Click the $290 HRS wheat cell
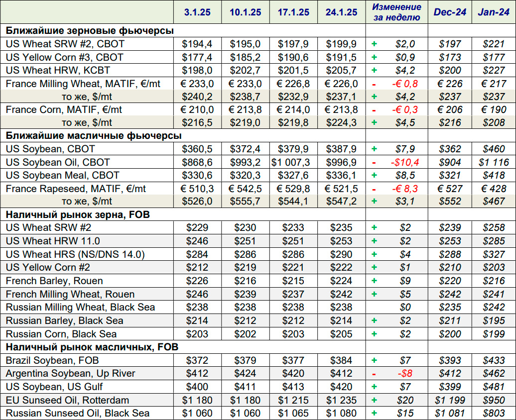Image resolution: width=516 pixels, height=420 pixels. click(x=341, y=254)
